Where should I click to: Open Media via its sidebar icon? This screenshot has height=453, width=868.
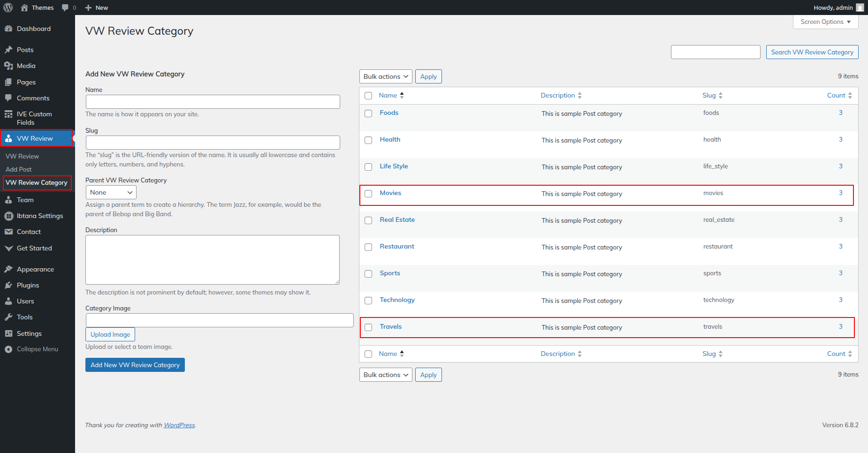tap(8, 66)
